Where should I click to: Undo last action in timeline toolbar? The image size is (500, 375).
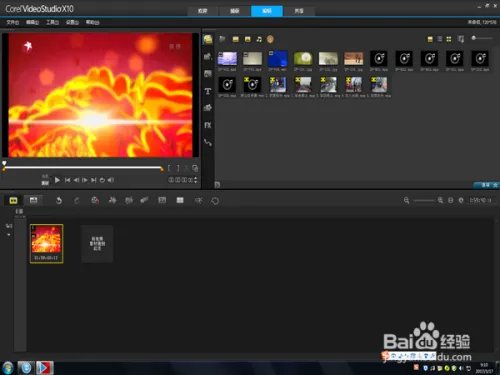tap(59, 200)
